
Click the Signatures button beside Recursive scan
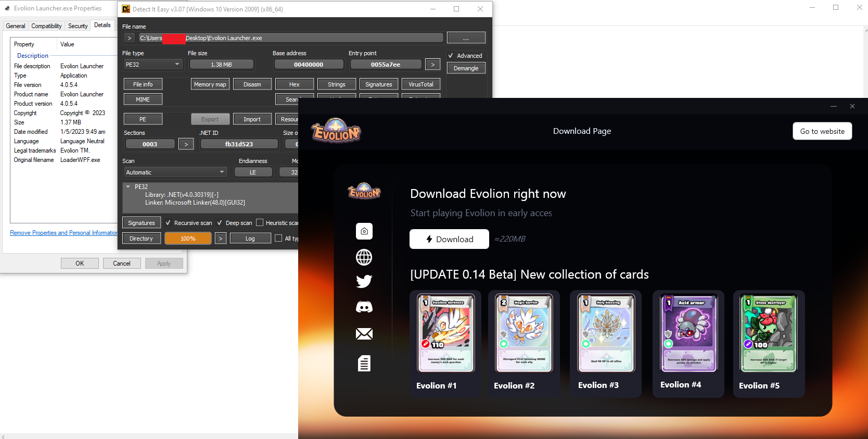click(142, 223)
